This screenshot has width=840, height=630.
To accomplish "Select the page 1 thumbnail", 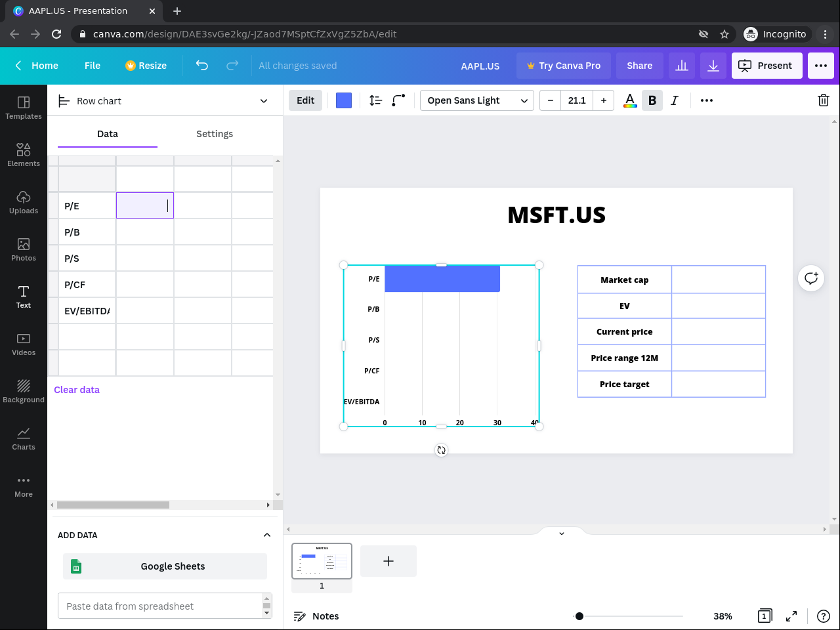I will coord(322,561).
